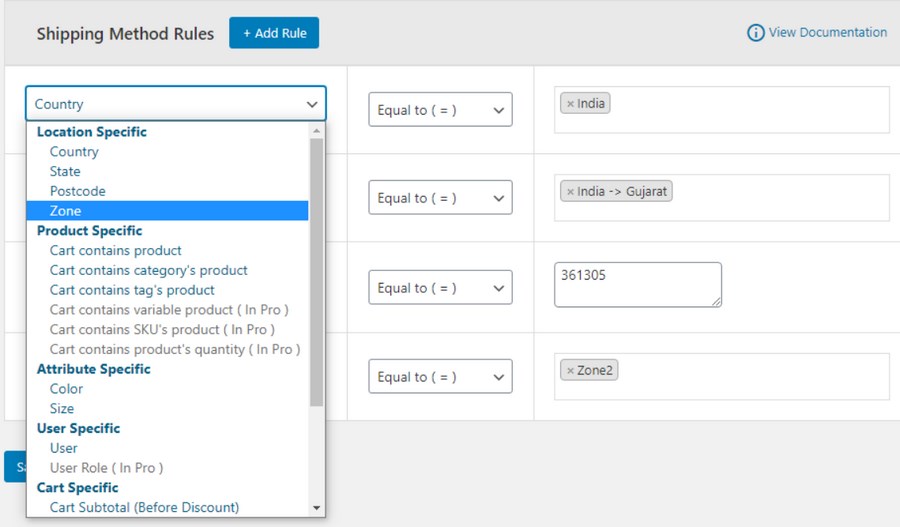Click the Product Specific group header
This screenshot has height=527, width=900.
90,230
